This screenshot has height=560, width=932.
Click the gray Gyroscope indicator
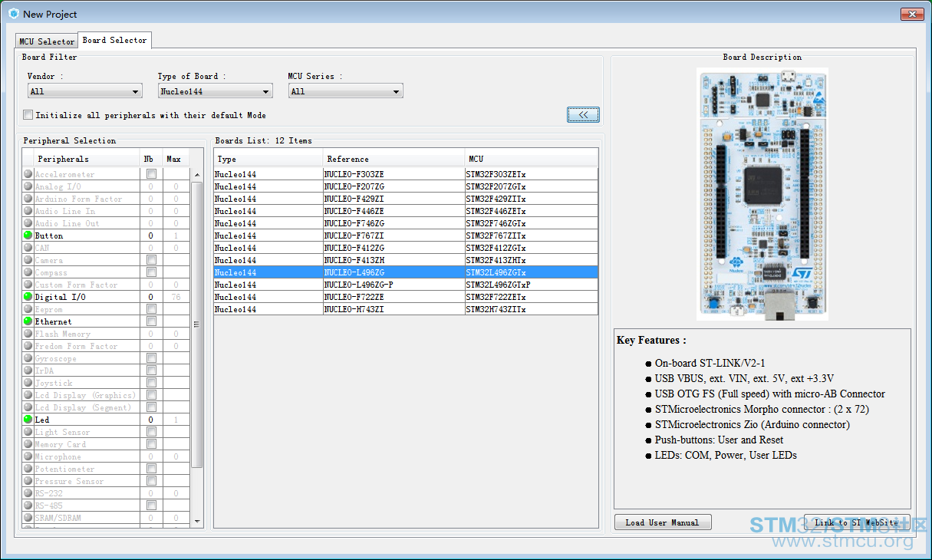click(28, 358)
